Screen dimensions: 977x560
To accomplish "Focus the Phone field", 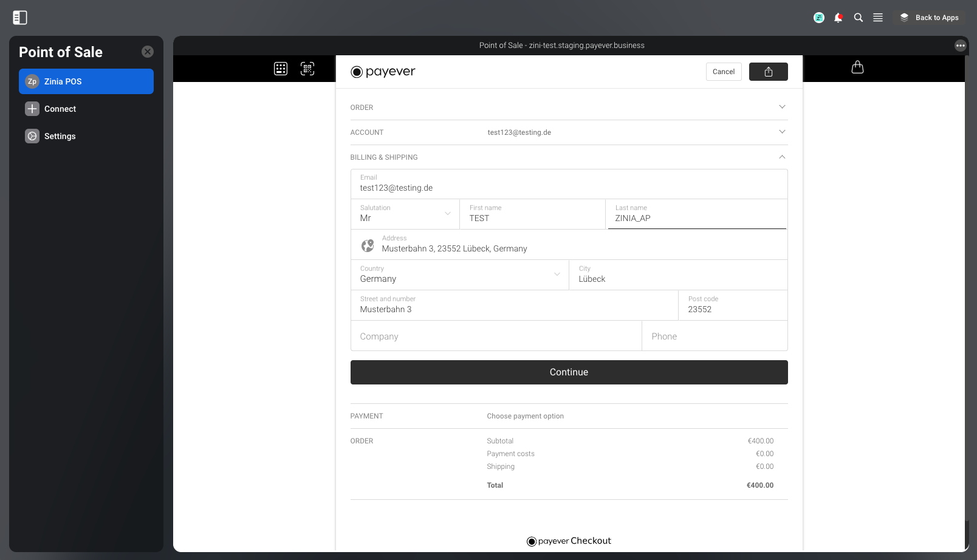I will (715, 336).
